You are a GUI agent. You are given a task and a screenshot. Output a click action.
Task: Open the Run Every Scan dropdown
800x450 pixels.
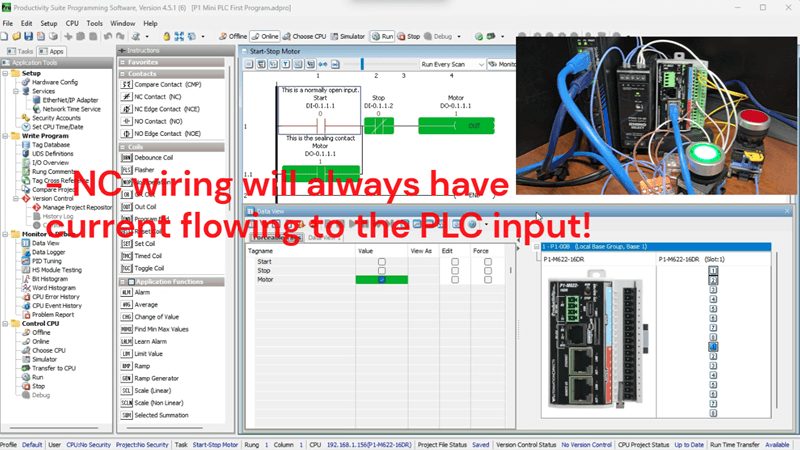coord(455,63)
